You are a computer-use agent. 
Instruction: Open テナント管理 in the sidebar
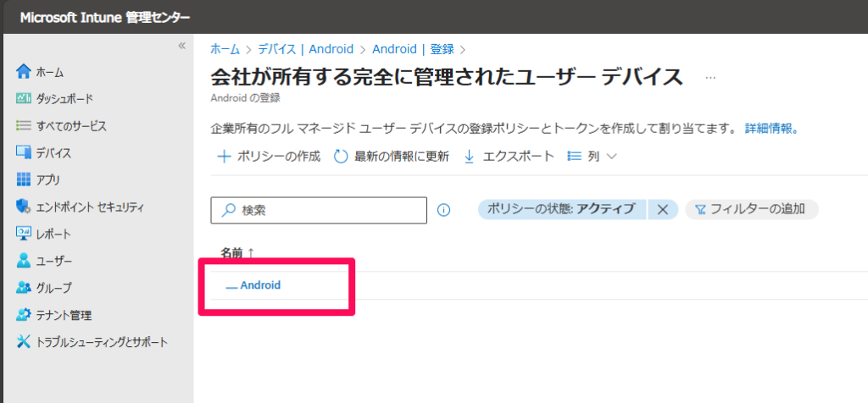(x=64, y=316)
